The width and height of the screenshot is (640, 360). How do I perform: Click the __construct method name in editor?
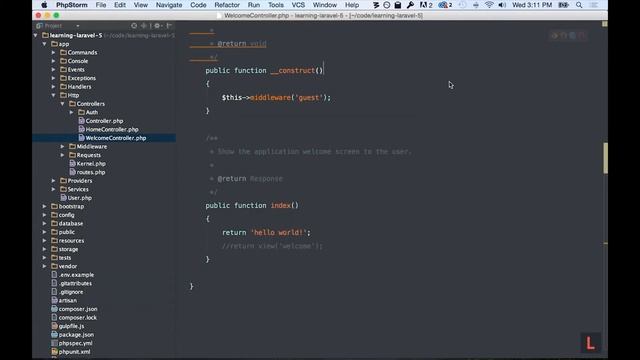click(293, 70)
